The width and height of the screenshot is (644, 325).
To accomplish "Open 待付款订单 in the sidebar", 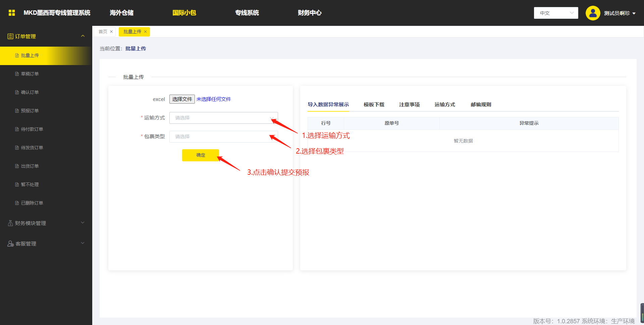I will coord(32,129).
